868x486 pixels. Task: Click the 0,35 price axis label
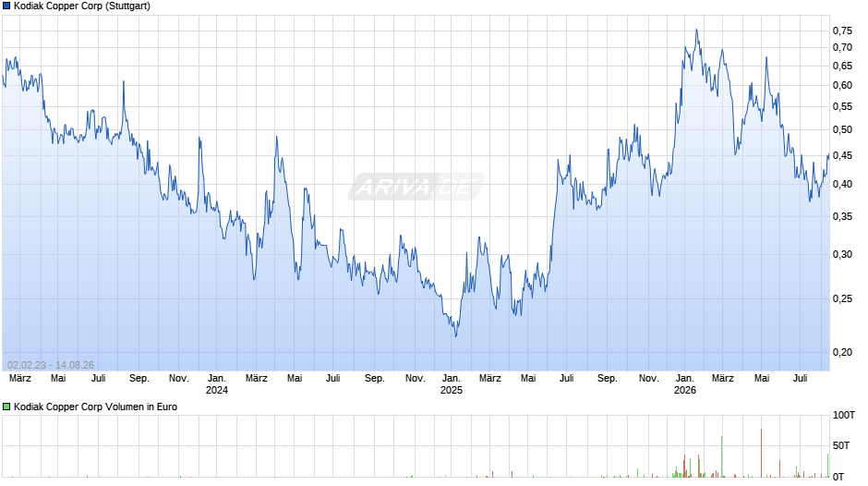pyautogui.click(x=842, y=217)
